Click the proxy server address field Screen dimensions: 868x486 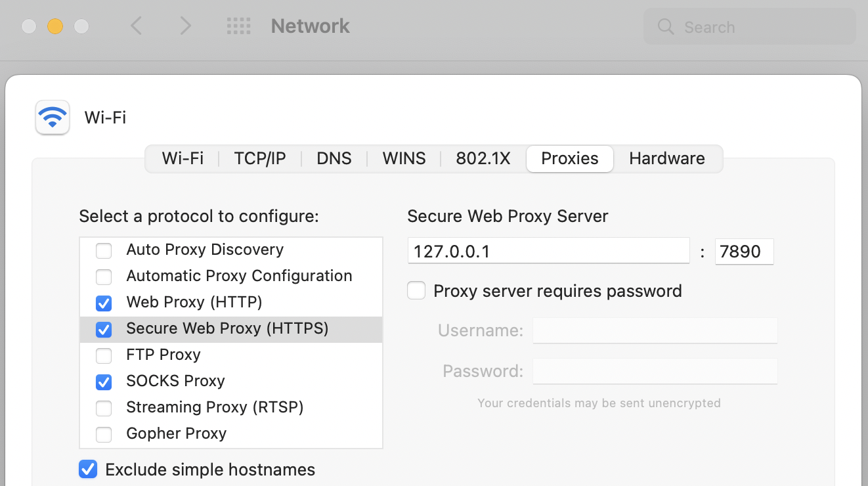(x=548, y=250)
